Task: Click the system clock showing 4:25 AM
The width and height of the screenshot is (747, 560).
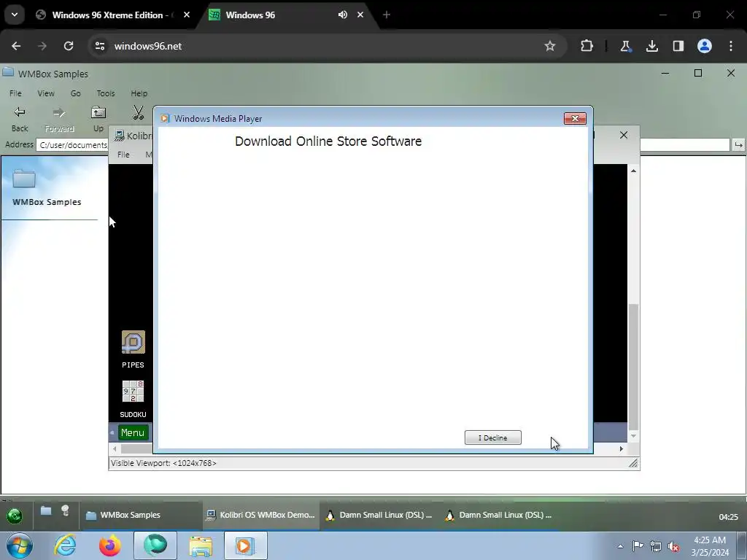Action: [x=710, y=546]
